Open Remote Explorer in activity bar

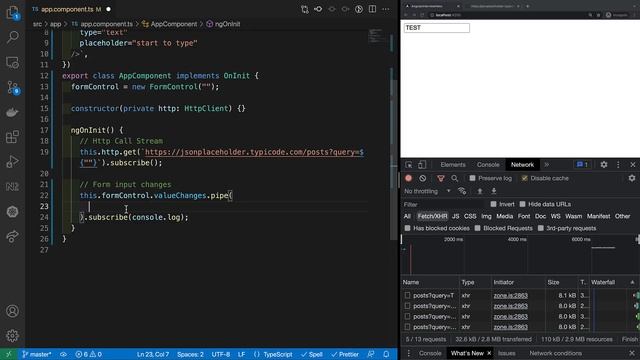coord(12,62)
